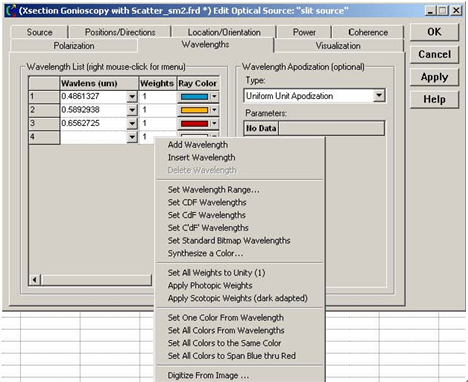Click the application icon in the title bar
468x382 pixels.
[x=11, y=10]
